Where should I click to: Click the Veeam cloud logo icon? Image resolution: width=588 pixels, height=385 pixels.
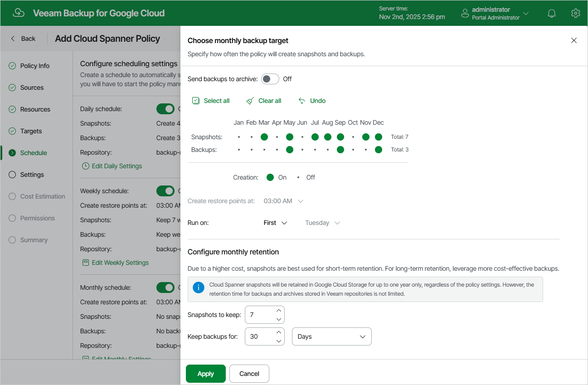[x=19, y=13]
